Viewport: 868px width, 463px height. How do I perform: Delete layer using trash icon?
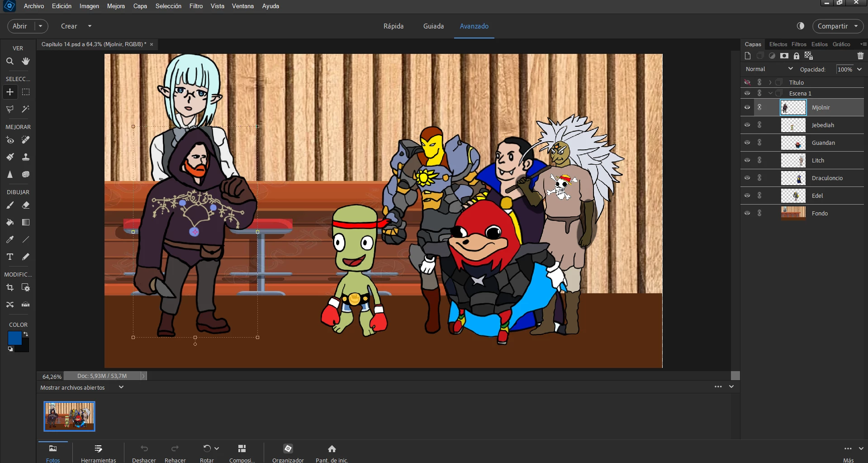click(860, 56)
